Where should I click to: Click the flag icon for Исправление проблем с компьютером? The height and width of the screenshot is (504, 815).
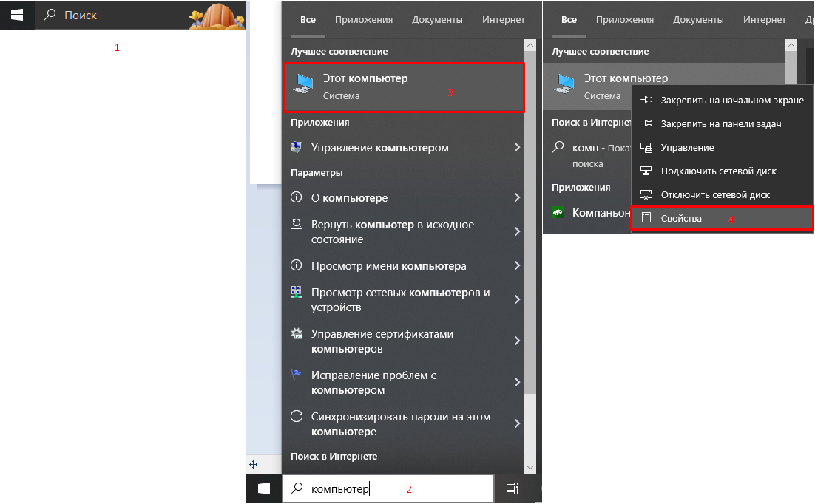297,375
